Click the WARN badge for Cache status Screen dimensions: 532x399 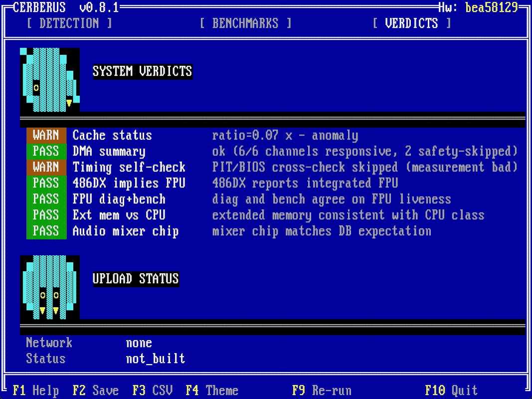pyautogui.click(x=46, y=135)
